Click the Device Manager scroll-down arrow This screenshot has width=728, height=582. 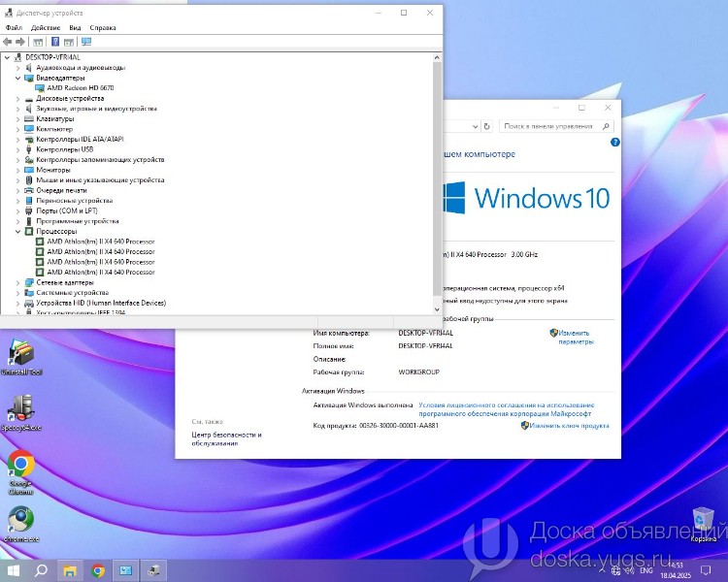pos(437,309)
